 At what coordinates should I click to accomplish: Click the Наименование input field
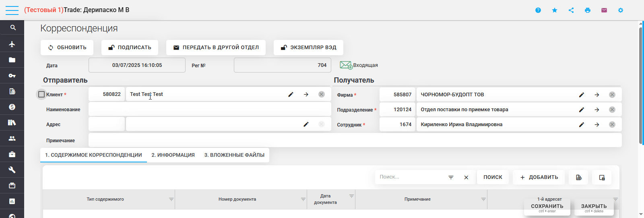point(210,109)
